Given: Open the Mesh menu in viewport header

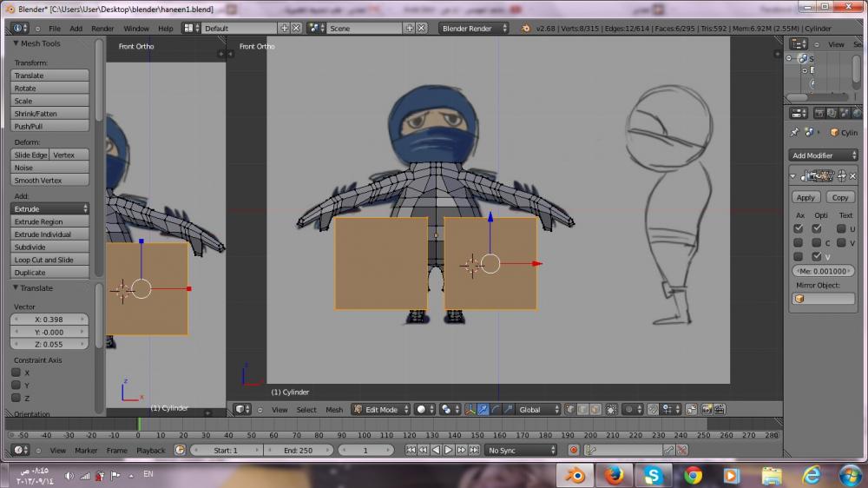Looking at the screenshot, I should (334, 410).
